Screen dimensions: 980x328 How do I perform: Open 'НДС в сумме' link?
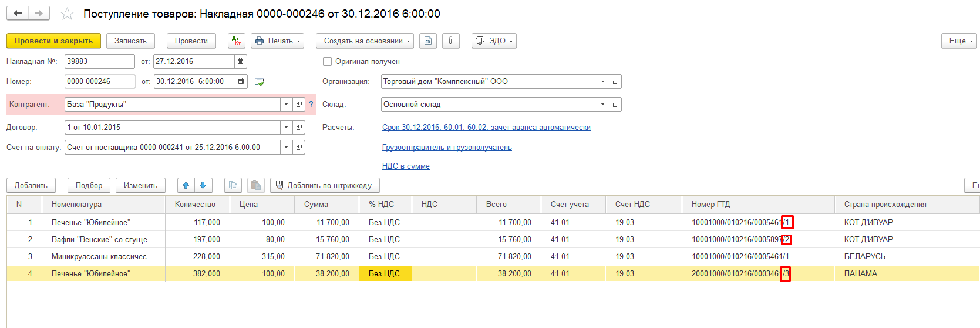406,166
